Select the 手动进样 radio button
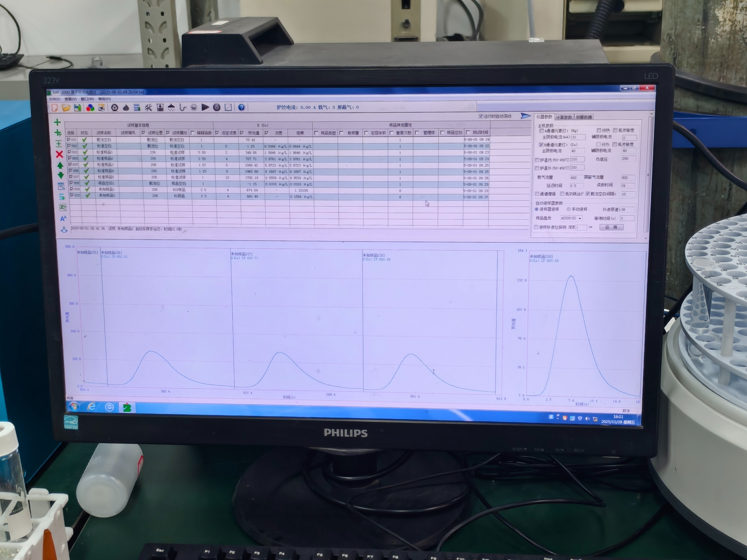Image resolution: width=747 pixels, height=560 pixels. click(569, 209)
